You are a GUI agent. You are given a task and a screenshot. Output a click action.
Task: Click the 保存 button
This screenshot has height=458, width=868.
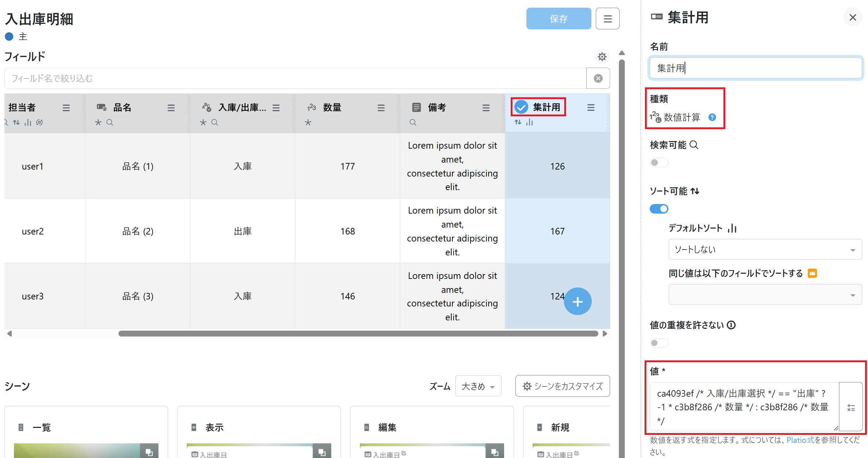(x=558, y=19)
